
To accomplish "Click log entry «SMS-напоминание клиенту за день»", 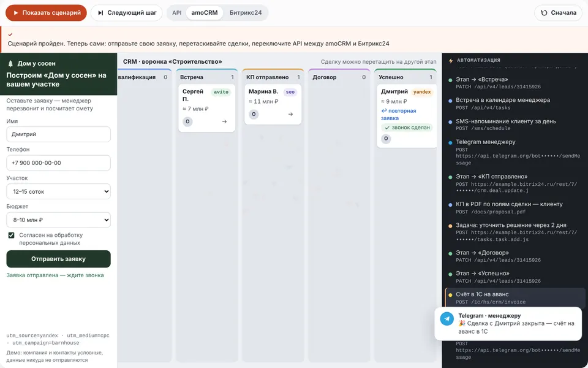I will click(x=514, y=125).
